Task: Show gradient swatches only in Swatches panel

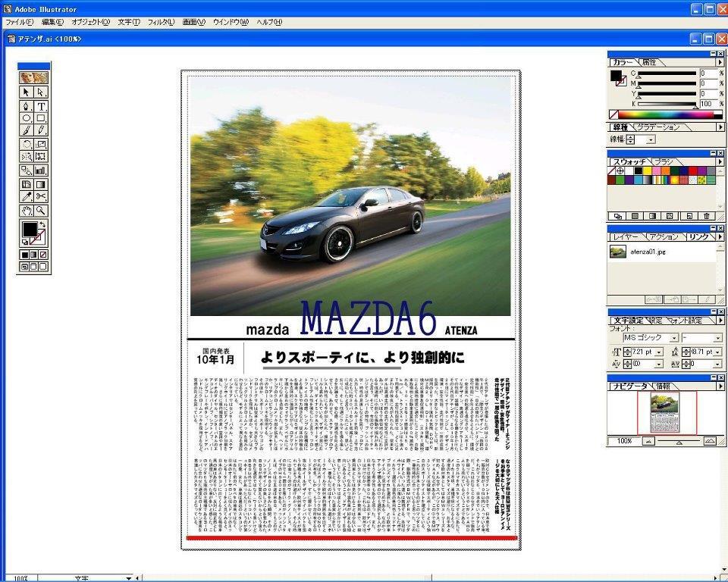Action: 652,216
